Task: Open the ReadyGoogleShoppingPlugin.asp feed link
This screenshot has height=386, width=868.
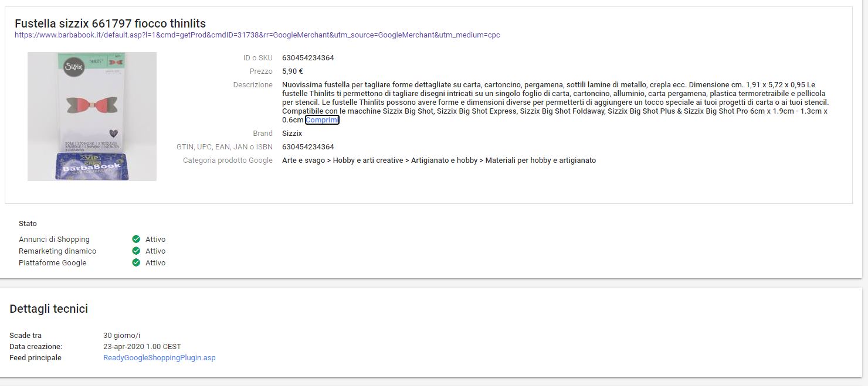Action: tap(160, 358)
